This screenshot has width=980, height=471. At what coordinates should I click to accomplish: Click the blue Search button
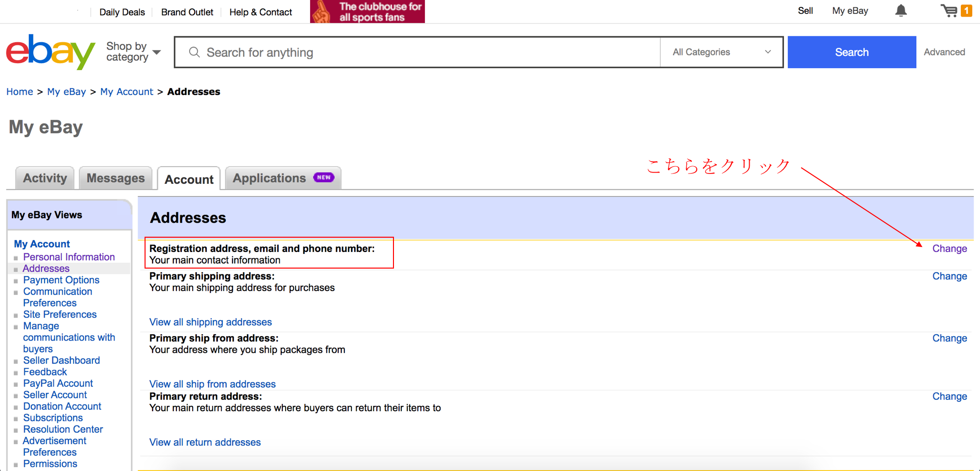click(852, 52)
